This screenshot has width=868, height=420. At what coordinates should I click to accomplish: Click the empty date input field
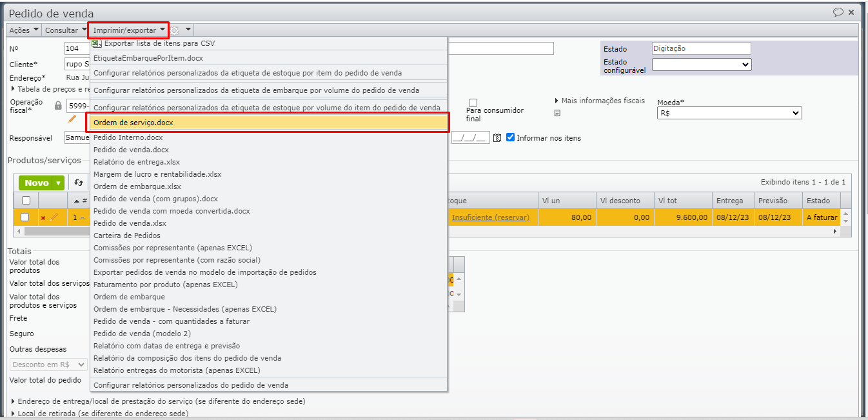pos(470,137)
